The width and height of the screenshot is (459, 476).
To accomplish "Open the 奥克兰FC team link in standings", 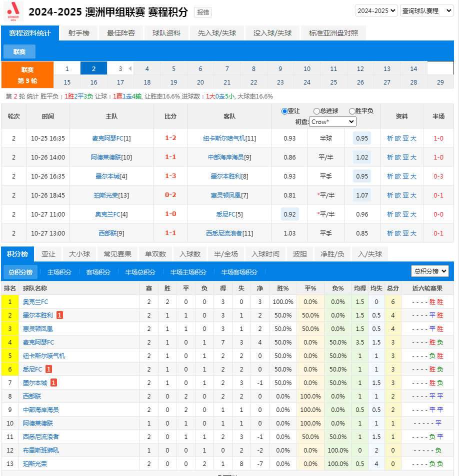I will click(35, 301).
